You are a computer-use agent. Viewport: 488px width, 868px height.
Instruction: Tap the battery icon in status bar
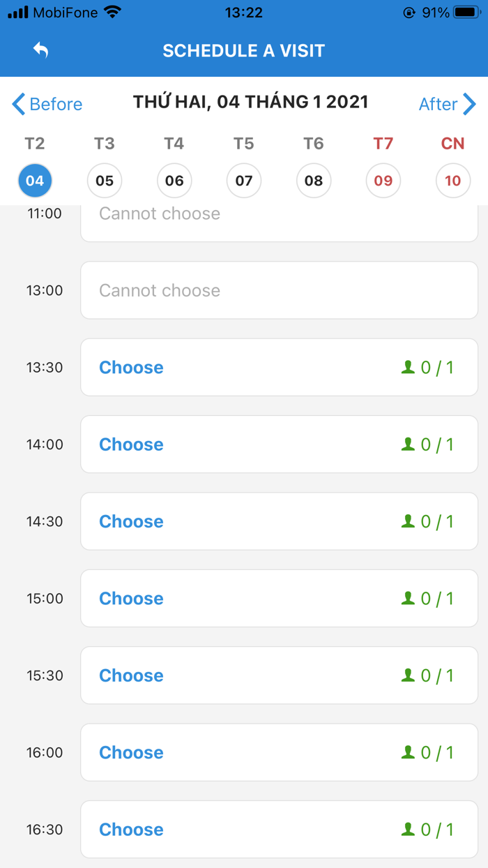466,13
